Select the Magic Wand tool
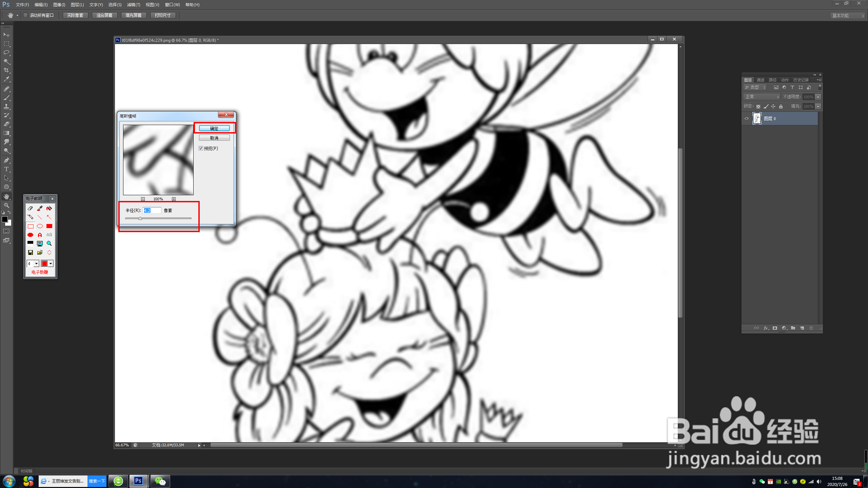 [x=6, y=61]
